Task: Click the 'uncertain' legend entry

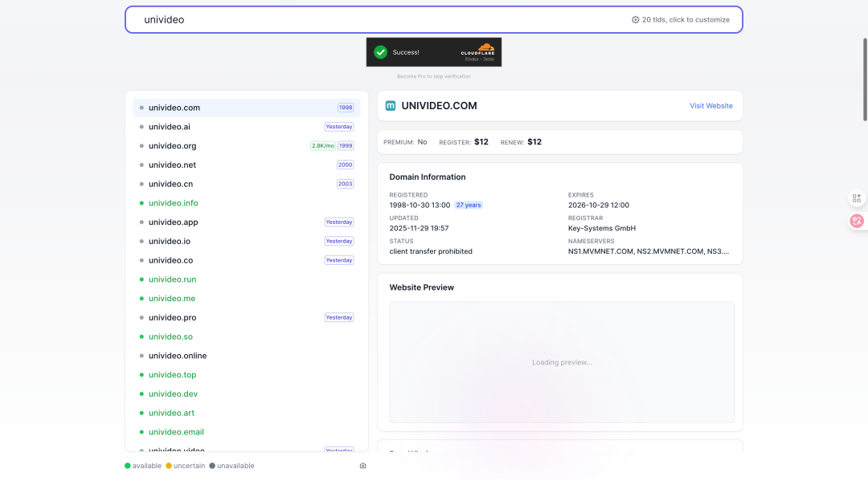Action: tap(186, 466)
